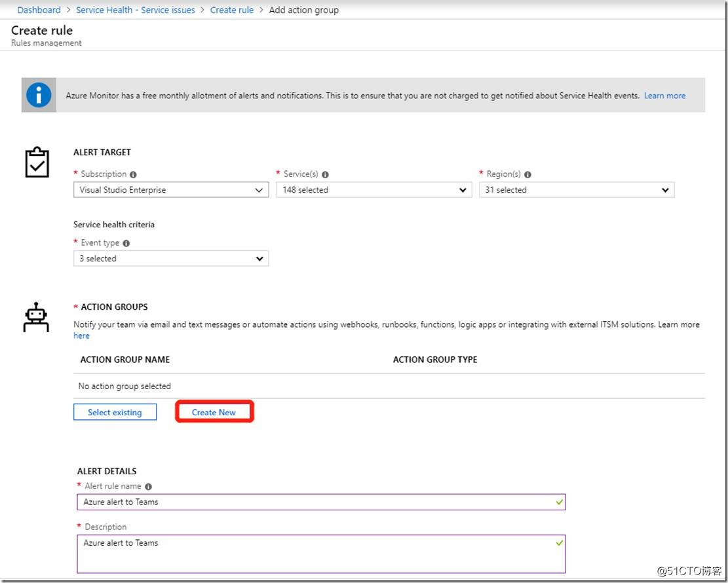Go to the Dashboard breadcrumb
The height and width of the screenshot is (583, 728).
[x=39, y=10]
